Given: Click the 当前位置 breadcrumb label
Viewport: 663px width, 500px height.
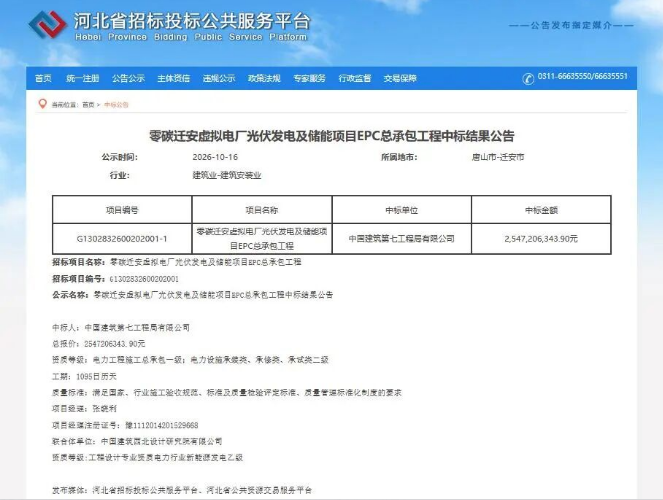Looking at the screenshot, I should click(65, 105).
